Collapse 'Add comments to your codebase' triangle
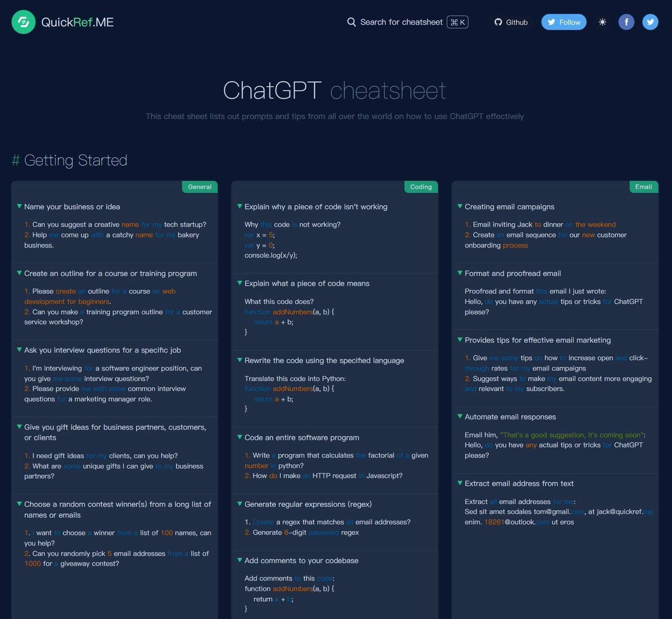The width and height of the screenshot is (672, 619). pyautogui.click(x=240, y=560)
